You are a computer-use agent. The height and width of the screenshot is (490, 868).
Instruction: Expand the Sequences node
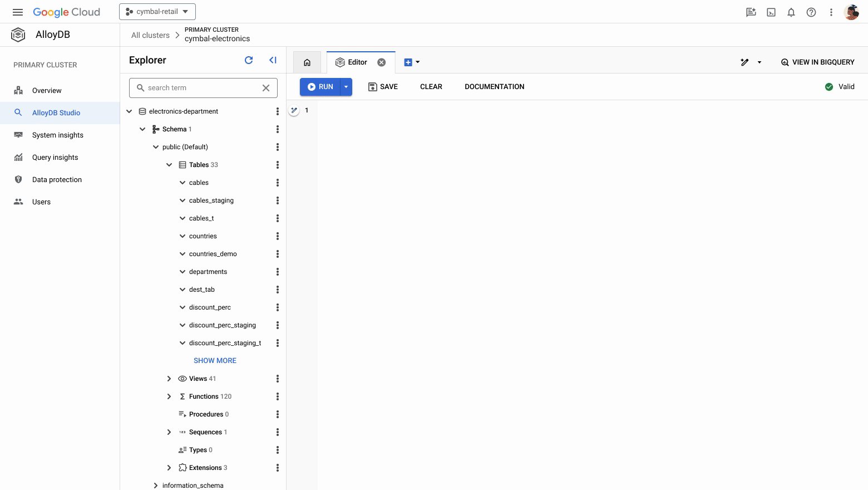(169, 432)
